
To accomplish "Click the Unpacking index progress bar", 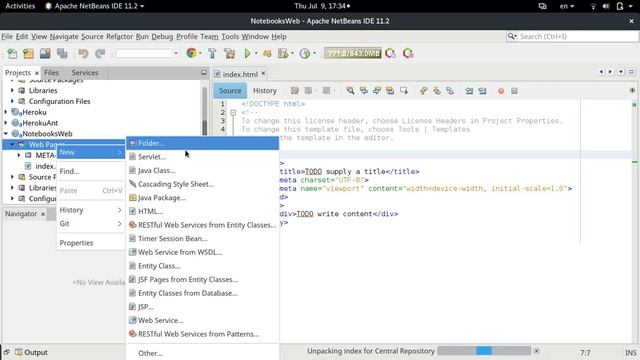I will [x=484, y=351].
